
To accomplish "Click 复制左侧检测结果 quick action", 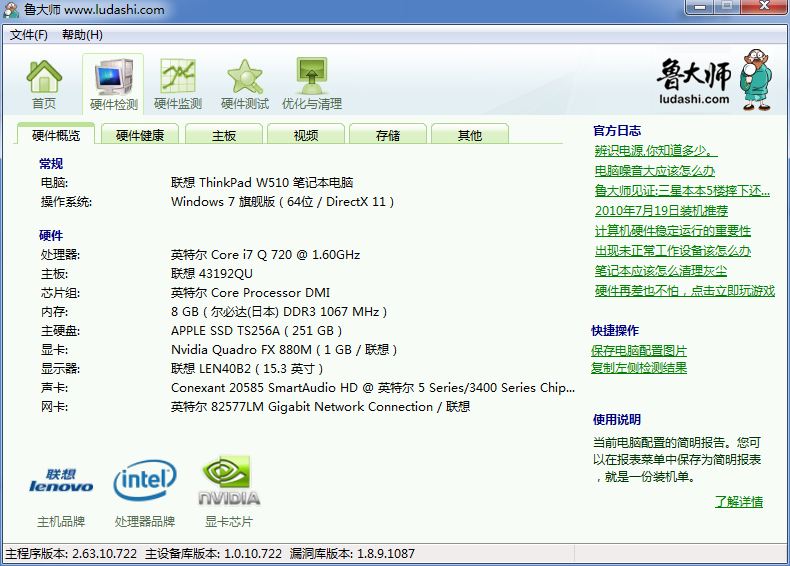I will [639, 368].
